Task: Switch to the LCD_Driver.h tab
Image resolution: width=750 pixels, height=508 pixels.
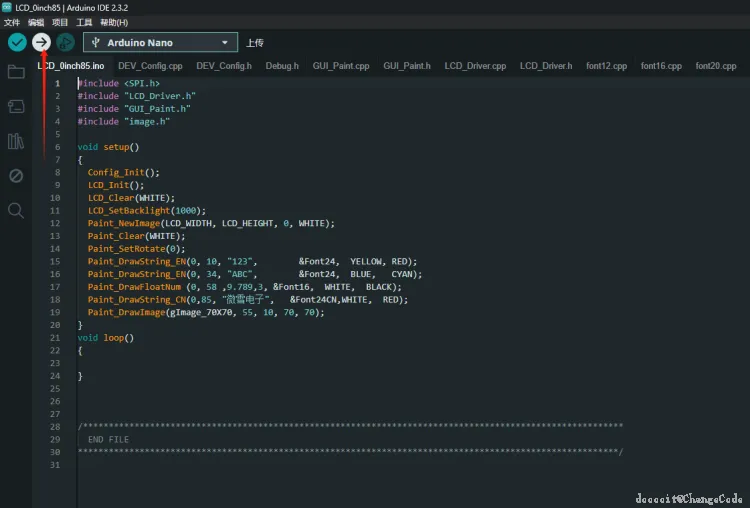Action: point(546,66)
